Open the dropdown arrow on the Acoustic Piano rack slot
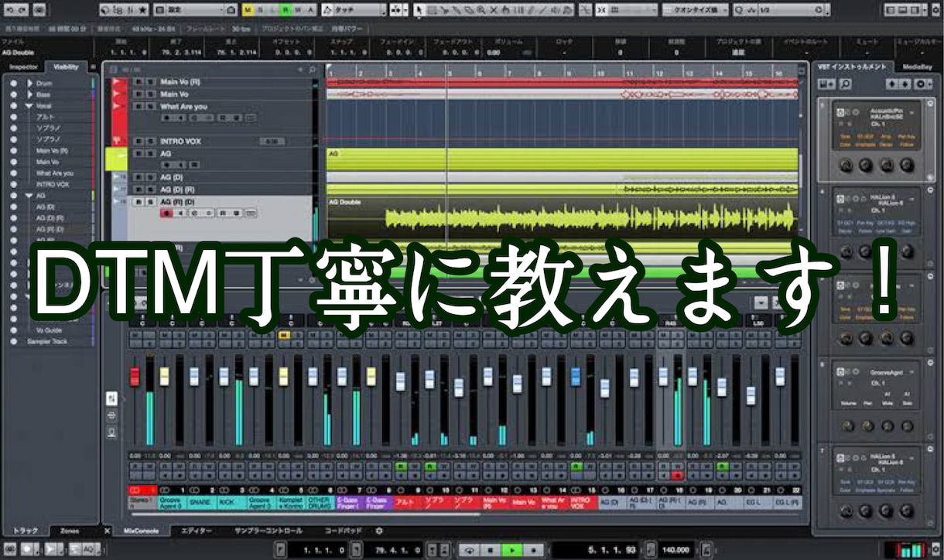The image size is (944, 560). point(911,113)
